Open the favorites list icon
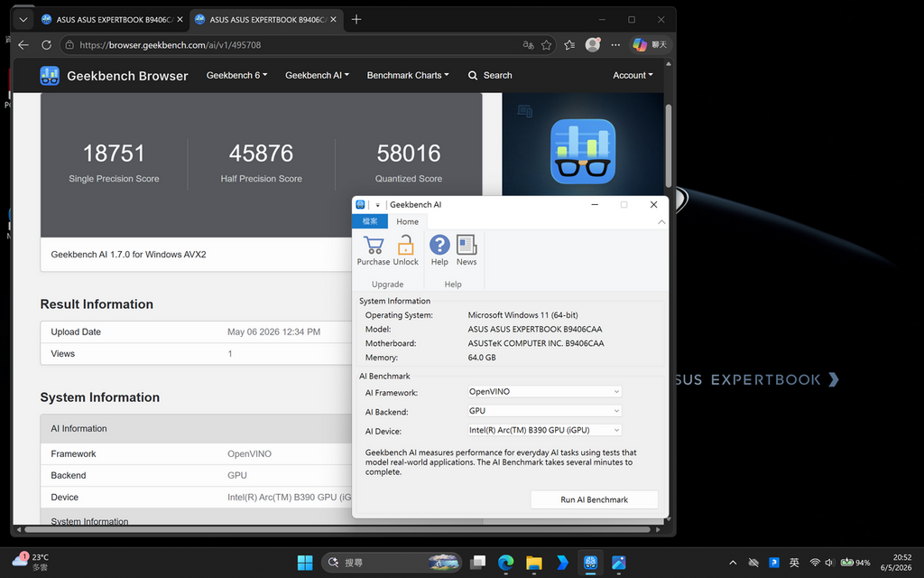The width and height of the screenshot is (924, 578). (569, 45)
